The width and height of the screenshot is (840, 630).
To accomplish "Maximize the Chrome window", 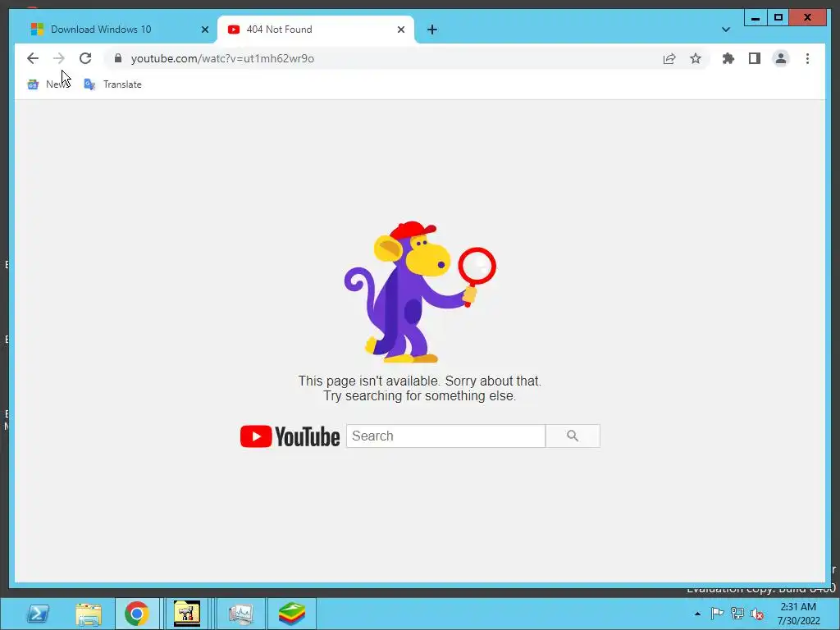I will point(778,18).
